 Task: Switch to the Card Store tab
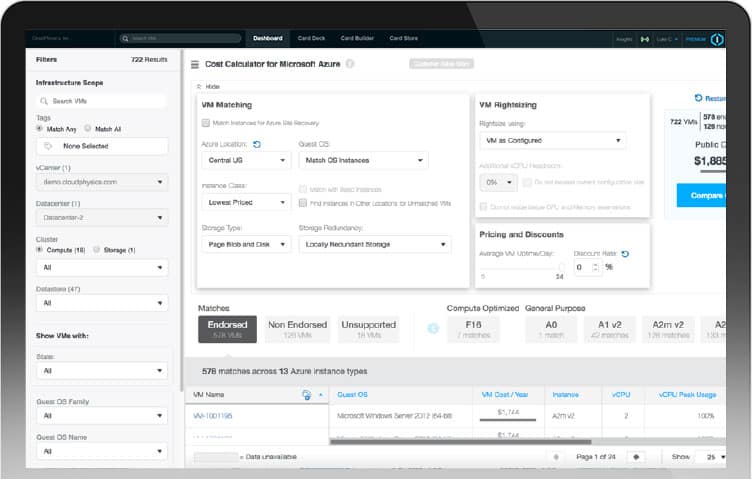click(x=403, y=38)
